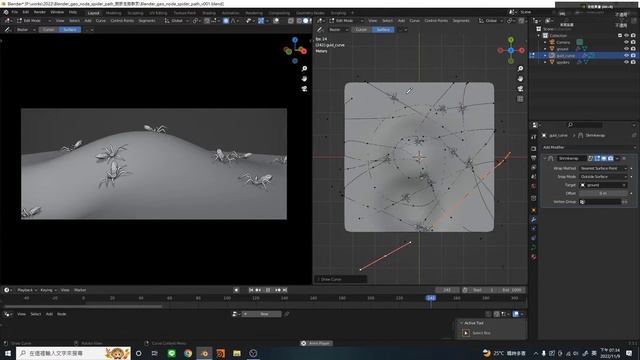Jump to timeline start button
The image size is (640, 360).
(x=251, y=290)
